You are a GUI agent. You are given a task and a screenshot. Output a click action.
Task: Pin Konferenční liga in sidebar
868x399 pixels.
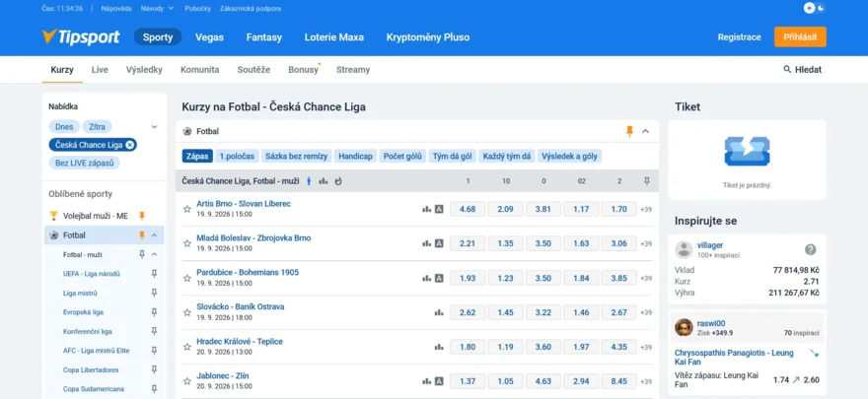tap(155, 332)
